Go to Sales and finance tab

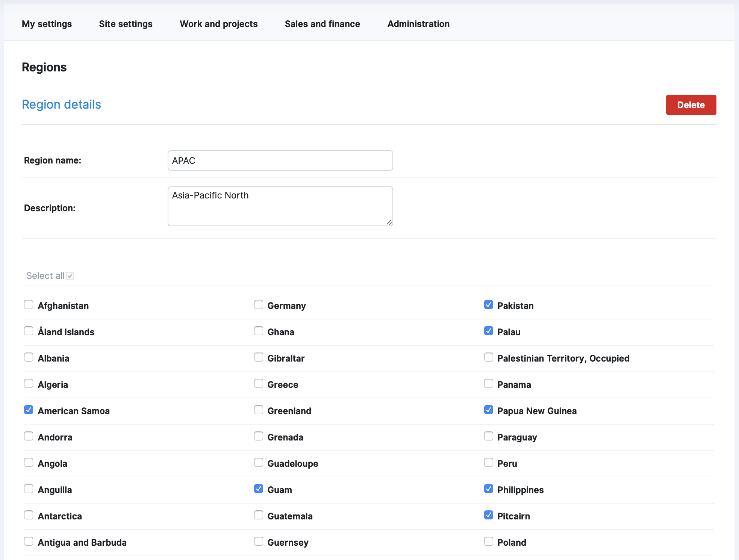323,24
